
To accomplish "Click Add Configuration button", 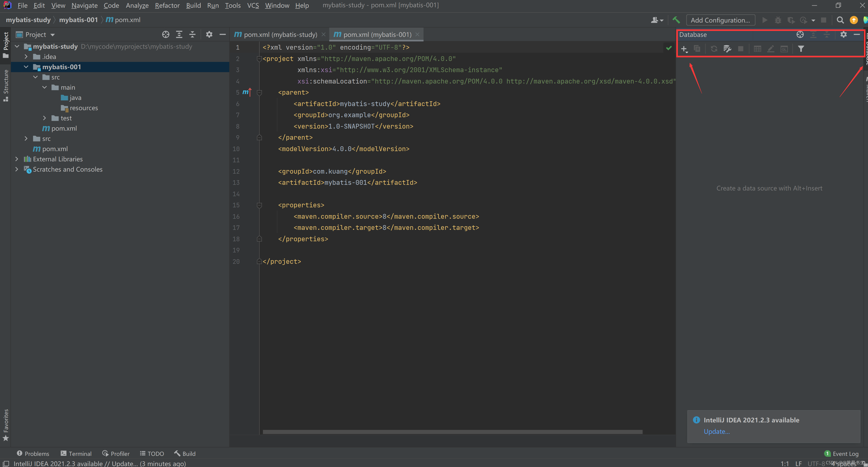I will [720, 20].
